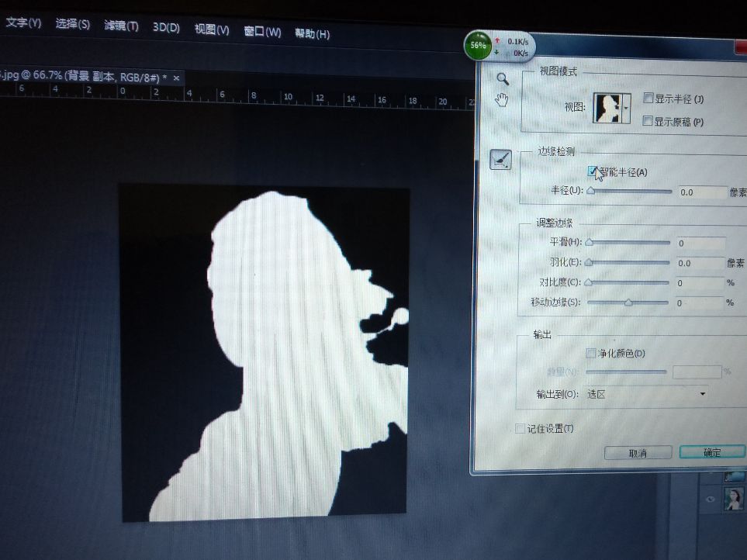
Task: Click the 对比度 percent input field
Action: point(700,283)
